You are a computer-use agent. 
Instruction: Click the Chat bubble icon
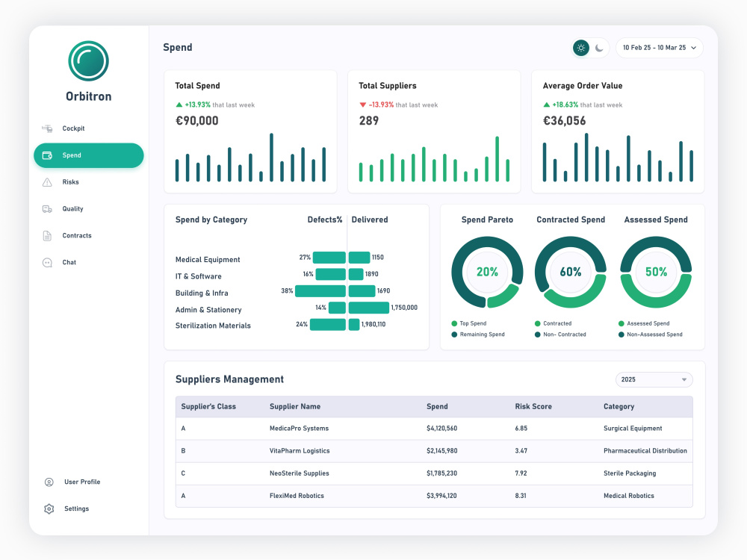(47, 262)
